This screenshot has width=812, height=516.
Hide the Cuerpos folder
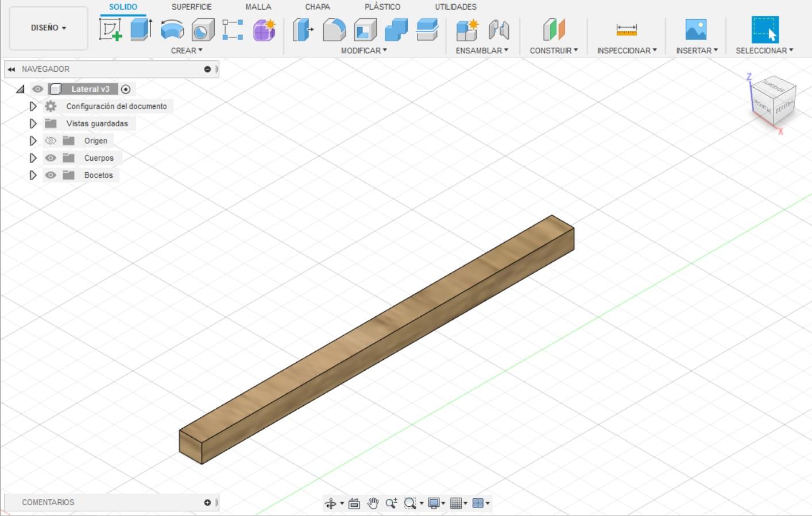[51, 158]
